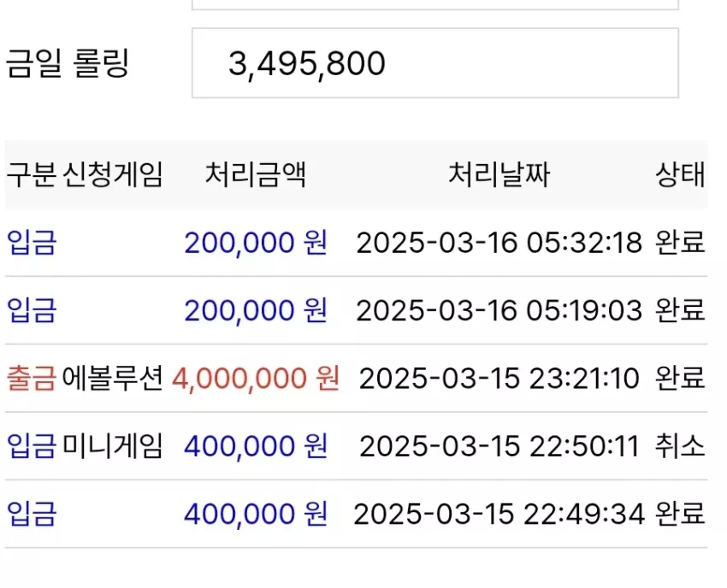This screenshot has height=588, width=727.
Task: Click the 400,000 원 amount for 미니게임
Action: (x=256, y=446)
